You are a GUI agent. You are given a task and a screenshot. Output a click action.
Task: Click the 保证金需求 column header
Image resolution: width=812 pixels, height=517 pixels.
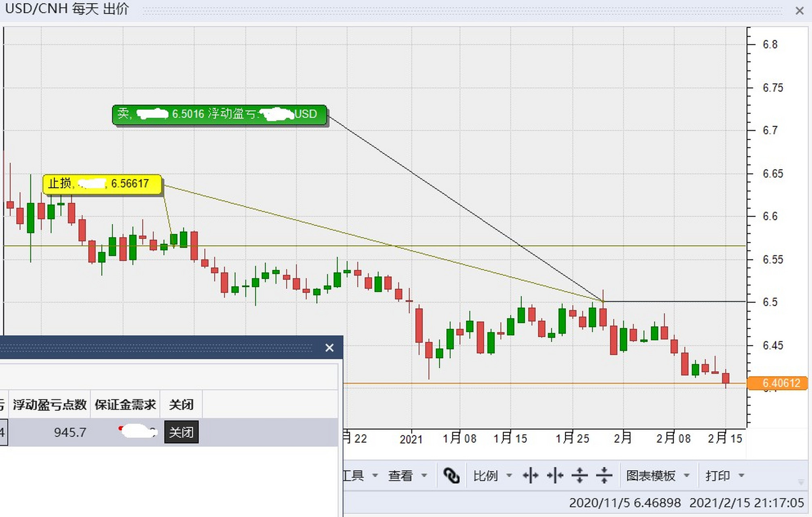pos(125,404)
